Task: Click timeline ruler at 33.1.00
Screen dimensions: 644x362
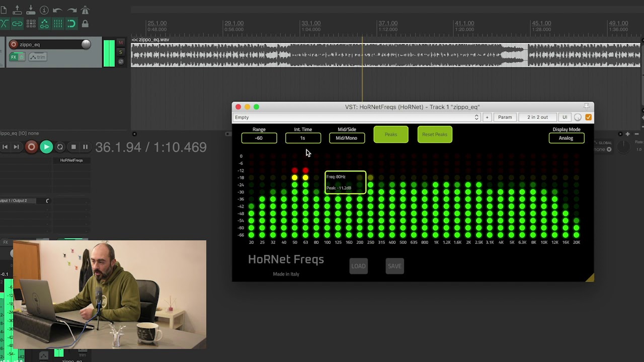Action: coord(311,23)
